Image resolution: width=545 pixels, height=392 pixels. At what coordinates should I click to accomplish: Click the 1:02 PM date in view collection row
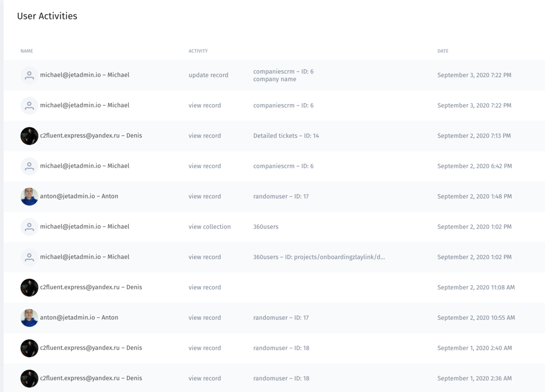(474, 227)
